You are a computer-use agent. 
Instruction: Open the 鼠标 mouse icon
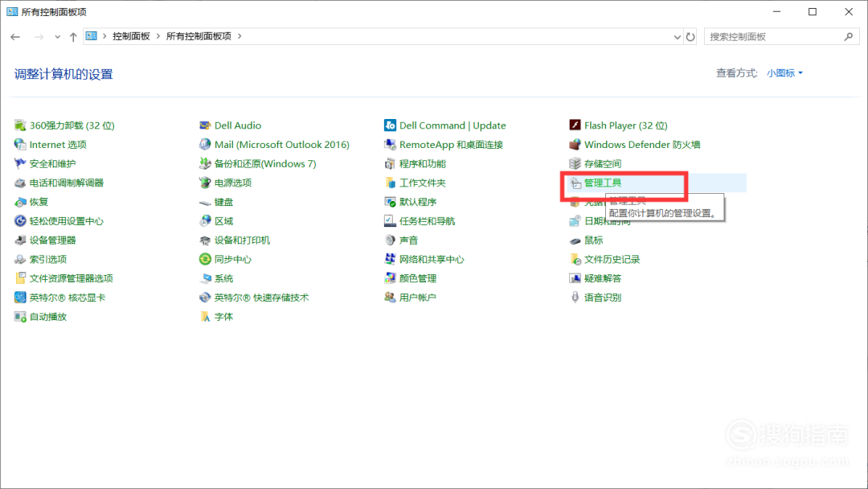575,240
